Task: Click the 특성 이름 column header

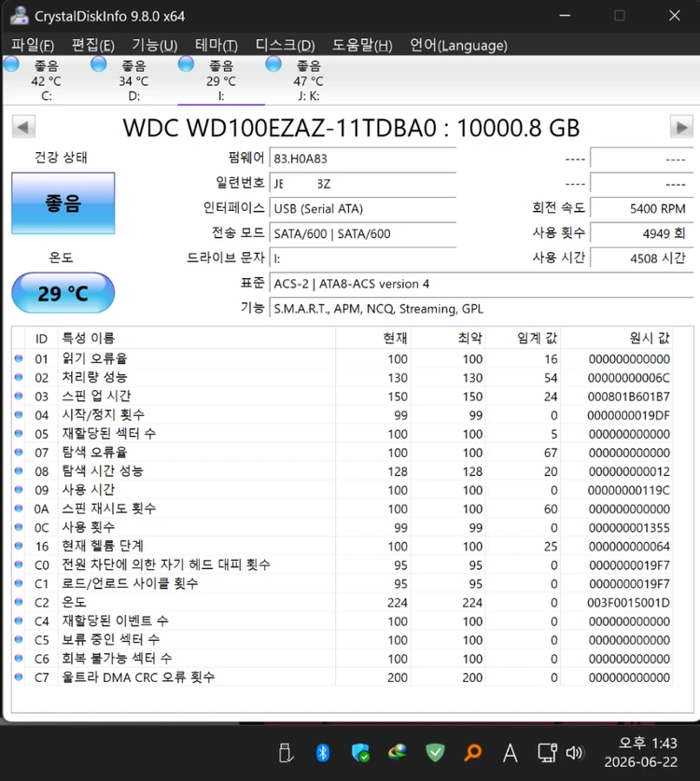Action: [x=197, y=338]
